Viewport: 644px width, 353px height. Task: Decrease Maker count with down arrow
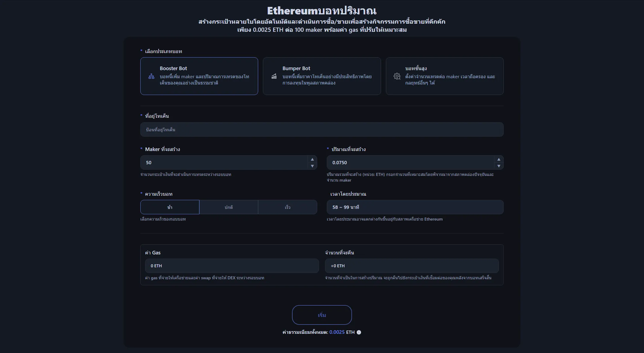[312, 166]
